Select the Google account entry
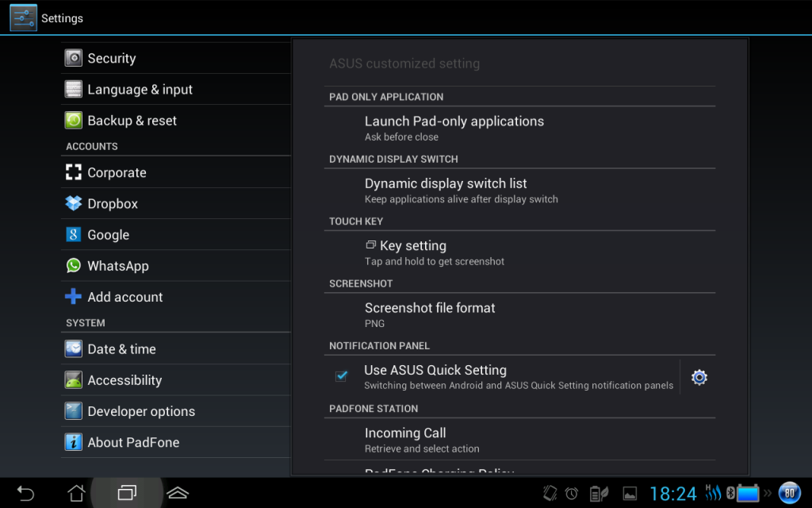Viewport: 812px width, 508px height. (x=175, y=234)
